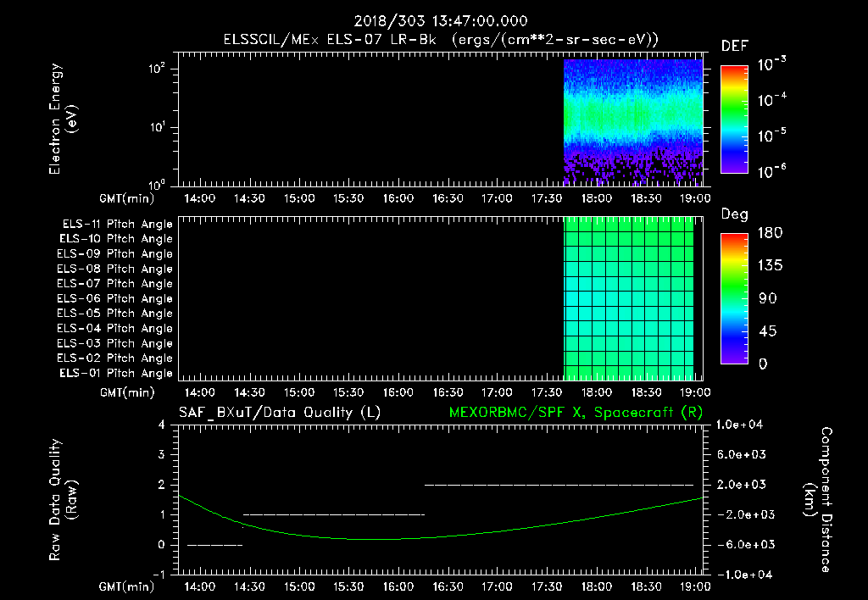Click the 17:30 tick under the energy spectrogram

(x=547, y=198)
